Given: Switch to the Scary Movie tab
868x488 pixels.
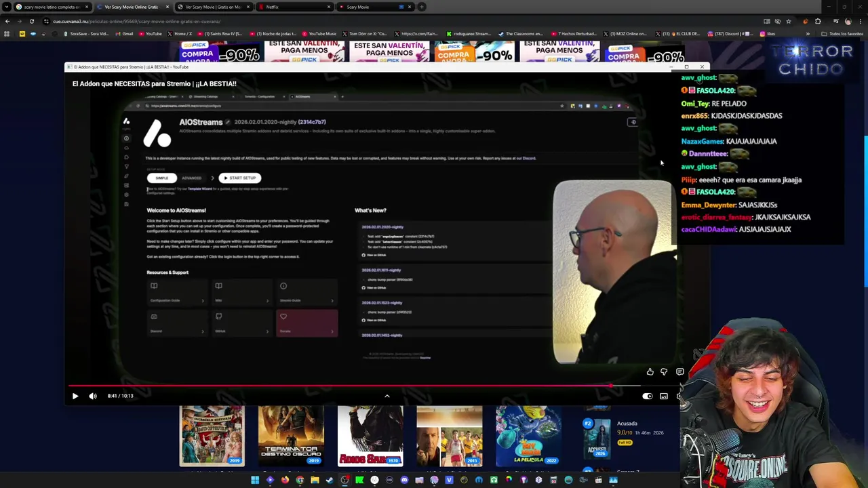Looking at the screenshot, I should click(374, 7).
